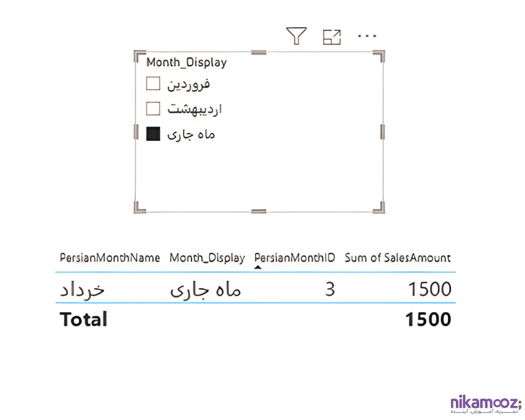Check the فروردین checkbox
This screenshot has width=525, height=420.
[153, 83]
